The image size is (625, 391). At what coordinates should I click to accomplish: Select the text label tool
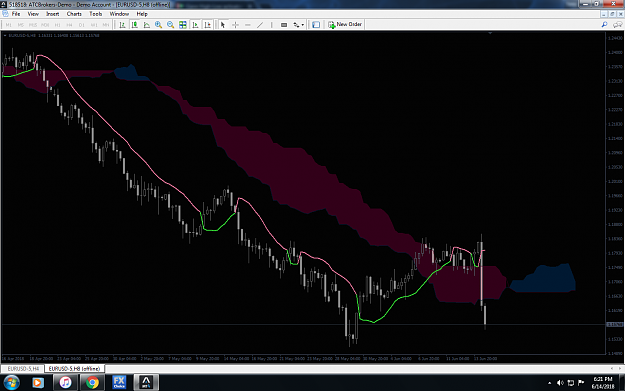pos(284,25)
